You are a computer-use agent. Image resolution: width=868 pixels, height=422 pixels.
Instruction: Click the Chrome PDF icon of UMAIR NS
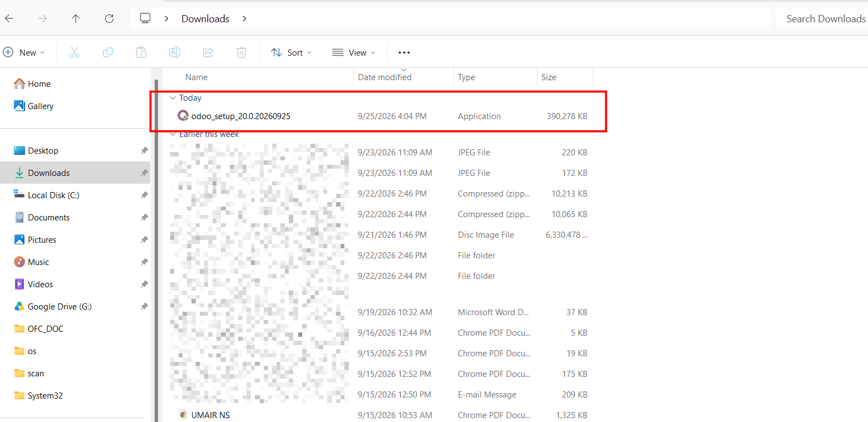(x=183, y=415)
